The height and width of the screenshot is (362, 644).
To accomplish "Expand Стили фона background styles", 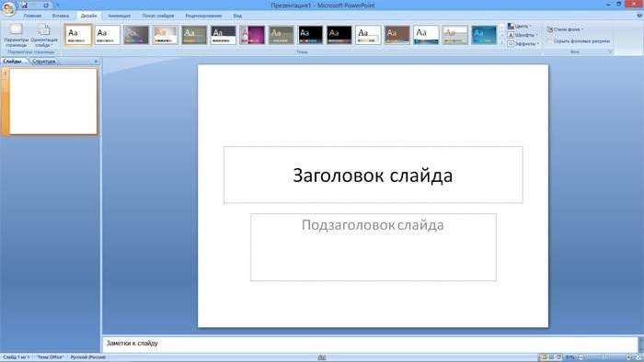I will pyautogui.click(x=565, y=29).
